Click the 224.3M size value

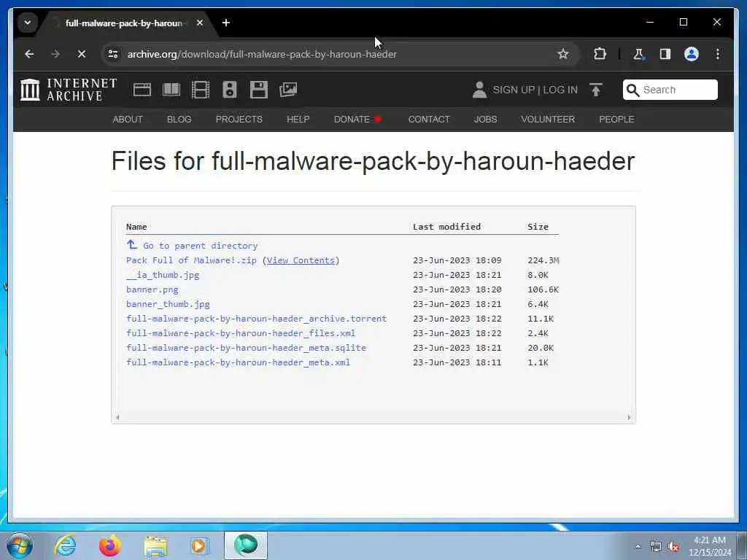coord(543,260)
